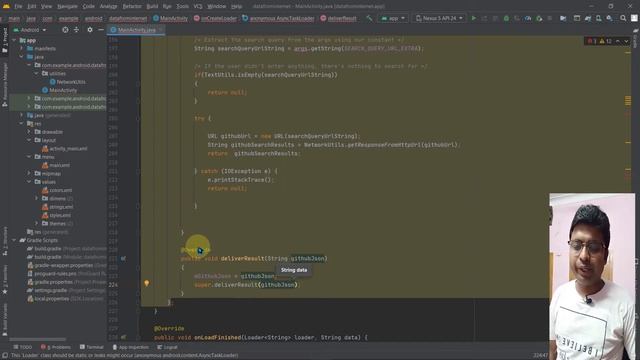Click the Profile app icon in toolbar
640x360 pixels.
(528, 18)
